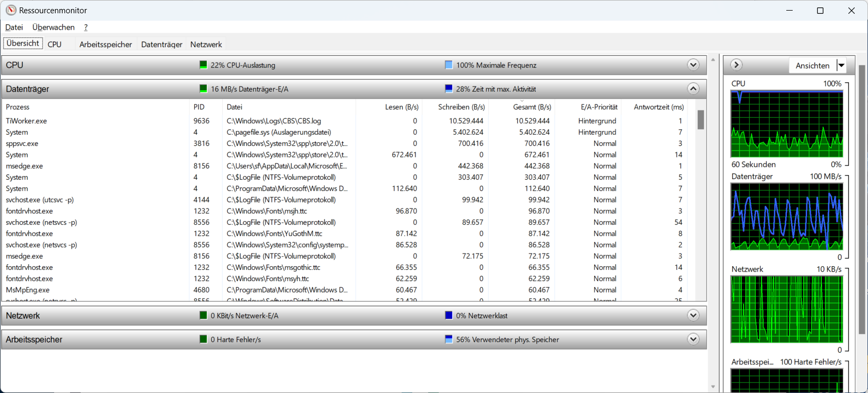Sort by E/A-Priorität column header
The image size is (868, 393).
[588, 107]
